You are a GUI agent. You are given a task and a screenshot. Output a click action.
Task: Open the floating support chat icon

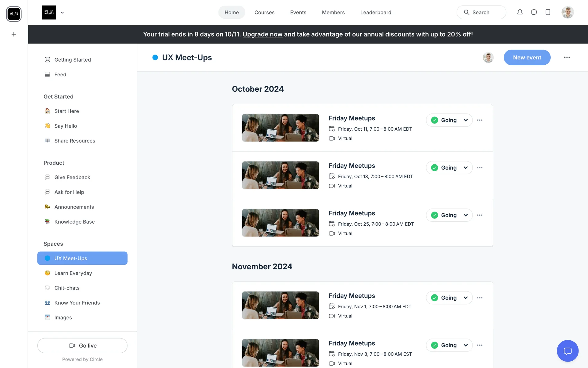(567, 351)
